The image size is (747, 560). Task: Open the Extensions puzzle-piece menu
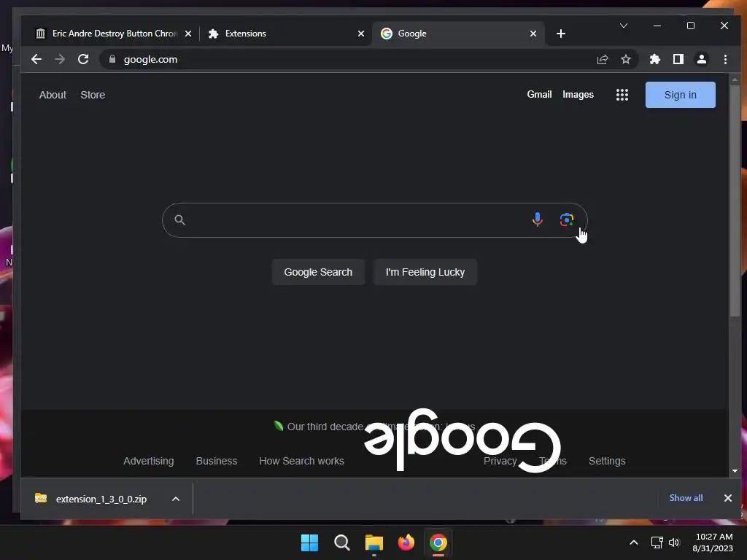click(655, 59)
